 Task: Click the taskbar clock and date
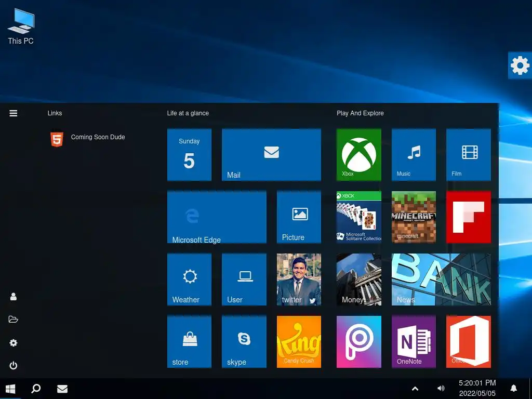click(477, 388)
